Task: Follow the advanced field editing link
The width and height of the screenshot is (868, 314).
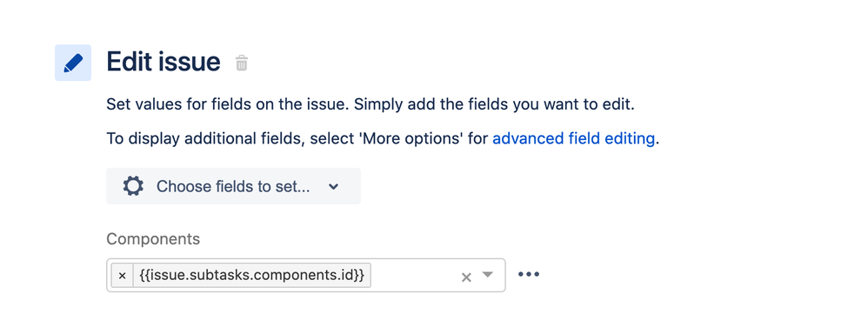Action: pos(573,138)
